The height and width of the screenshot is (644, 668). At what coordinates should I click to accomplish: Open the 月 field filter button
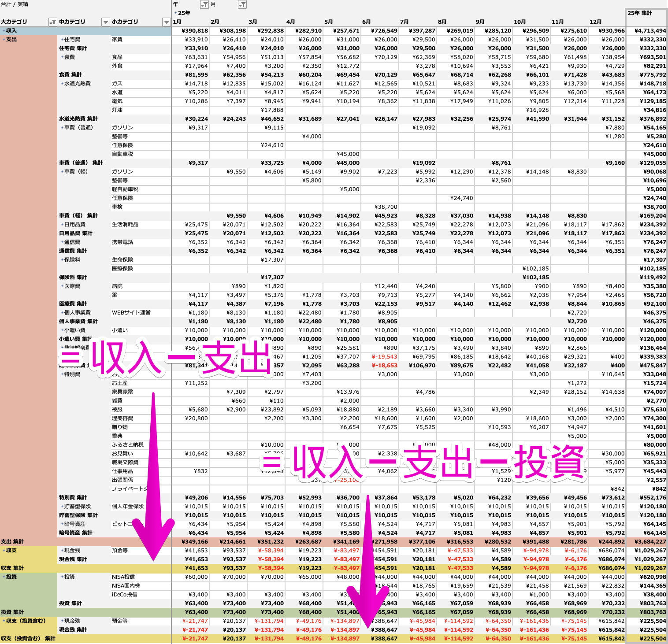pos(242,4)
